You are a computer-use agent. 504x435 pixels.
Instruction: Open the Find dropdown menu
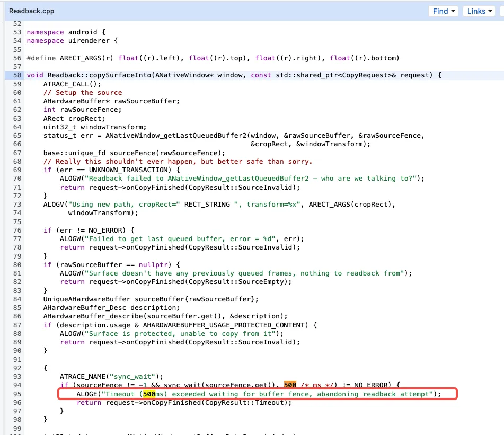443,11
